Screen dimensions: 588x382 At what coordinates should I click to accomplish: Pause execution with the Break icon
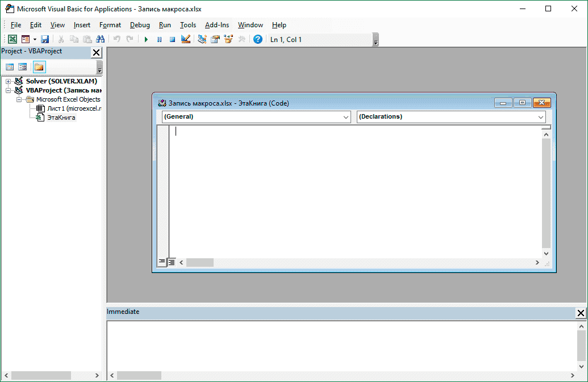[159, 39]
